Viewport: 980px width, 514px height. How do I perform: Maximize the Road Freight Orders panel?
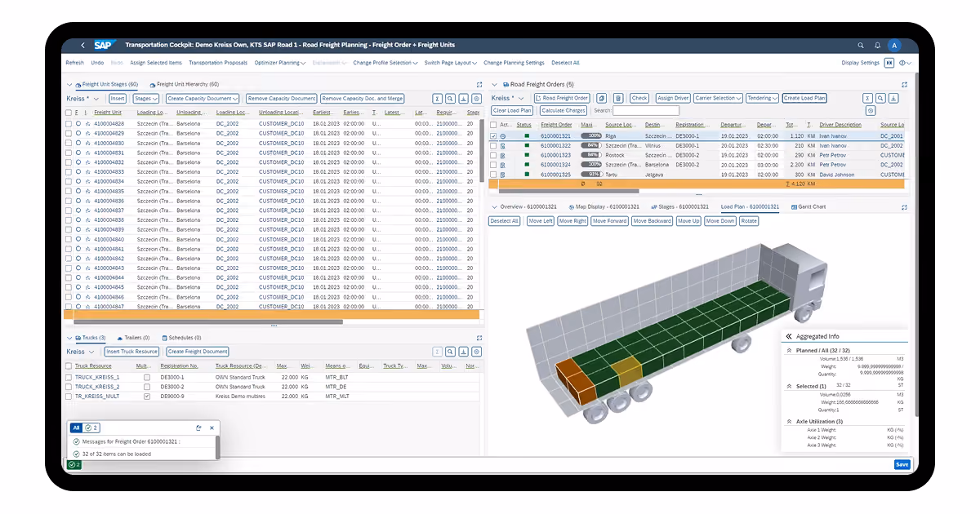coord(904,84)
